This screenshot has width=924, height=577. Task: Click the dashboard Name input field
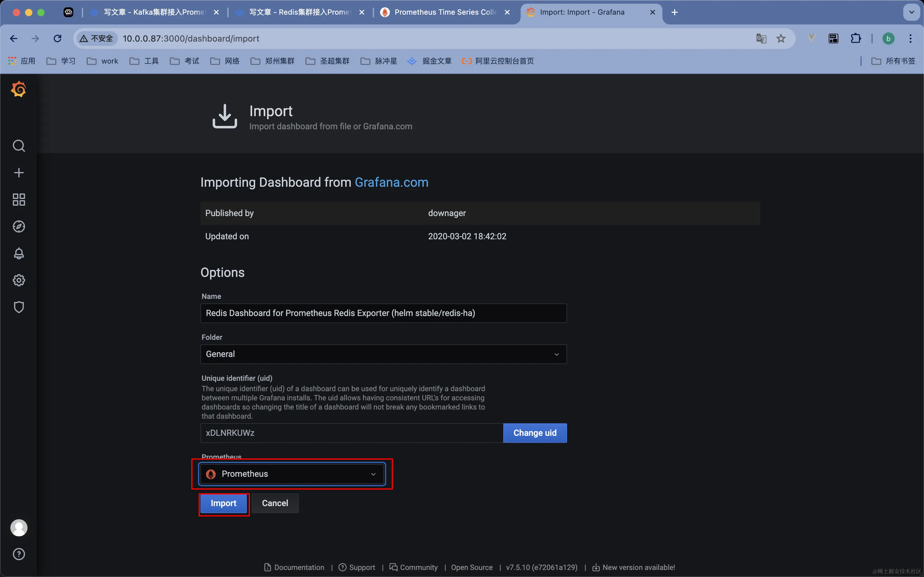click(383, 313)
